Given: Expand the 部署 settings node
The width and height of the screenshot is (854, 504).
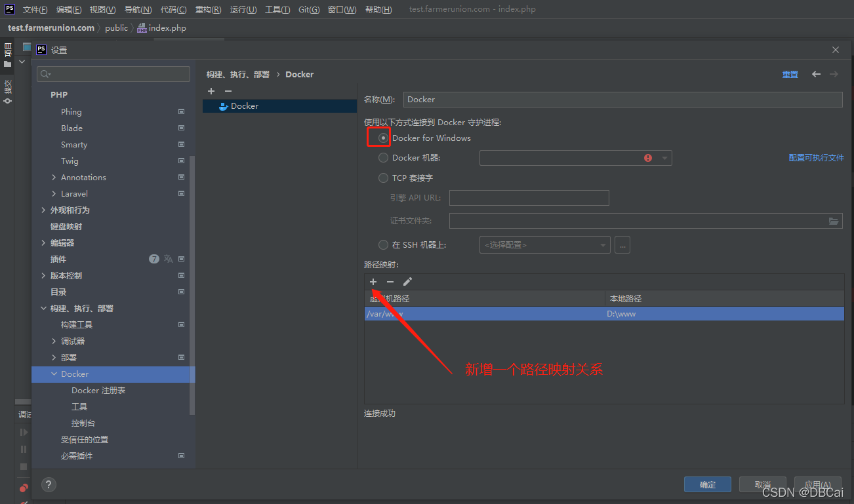Looking at the screenshot, I should coord(54,358).
